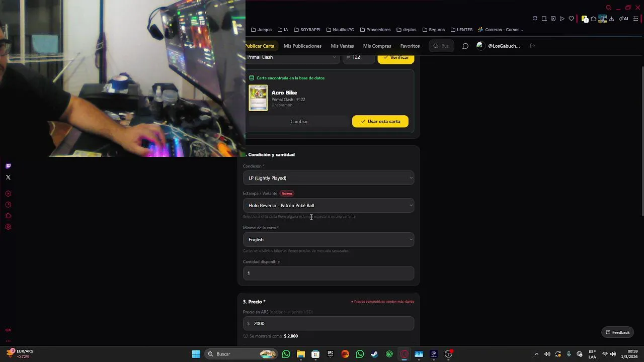This screenshot has height=362, width=644.
Task: Open the Twitch icon in left sidebar
Action: [8, 166]
